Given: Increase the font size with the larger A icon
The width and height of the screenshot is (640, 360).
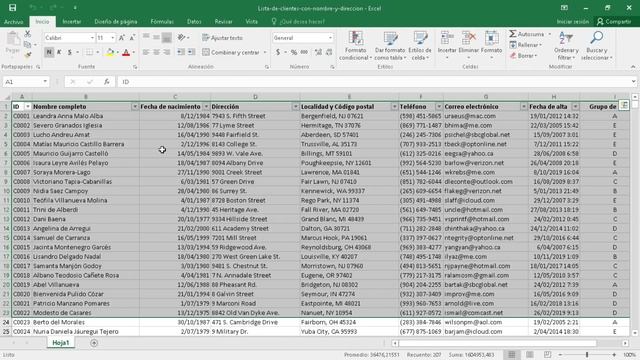Looking at the screenshot, I should pyautogui.click(x=122, y=38).
